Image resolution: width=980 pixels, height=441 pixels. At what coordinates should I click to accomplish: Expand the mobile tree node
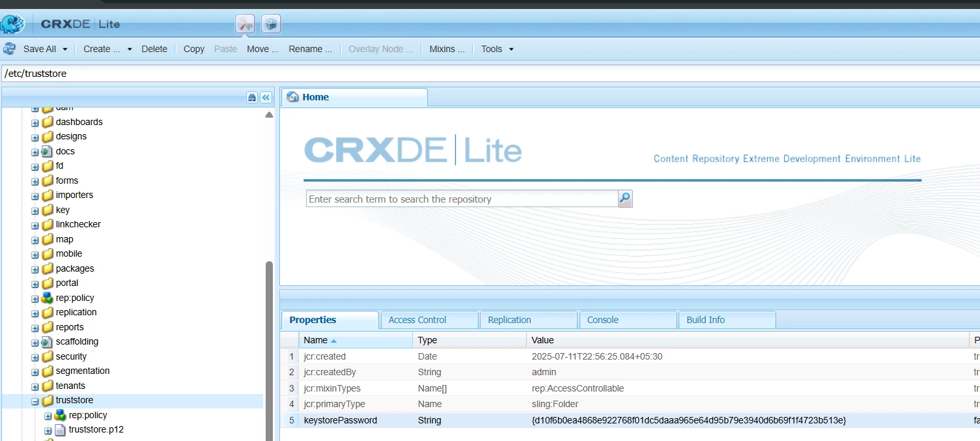[x=35, y=254]
